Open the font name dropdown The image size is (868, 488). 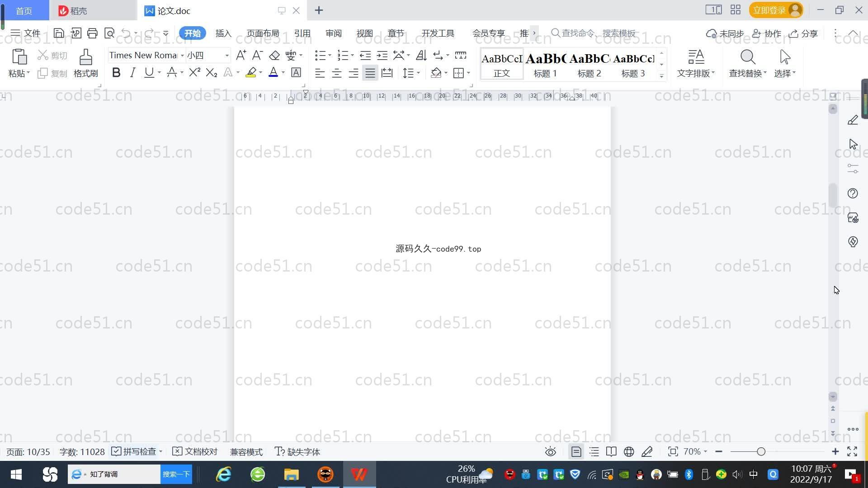point(182,56)
